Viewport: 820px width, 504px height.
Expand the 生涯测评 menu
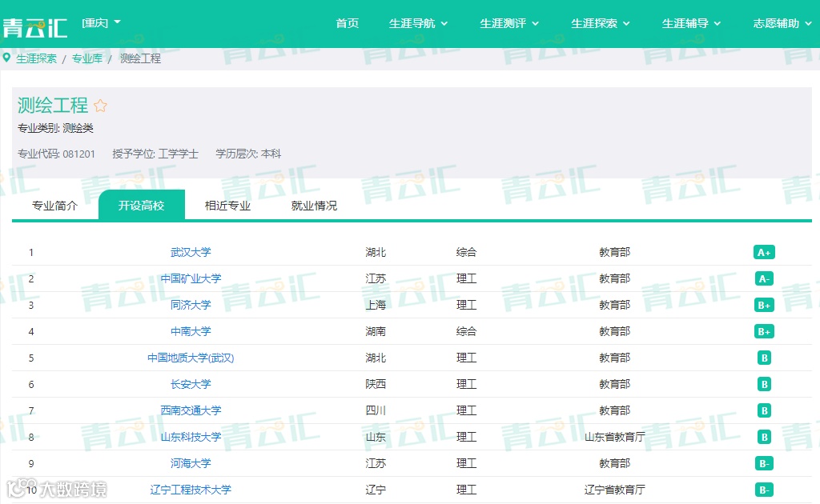(508, 23)
